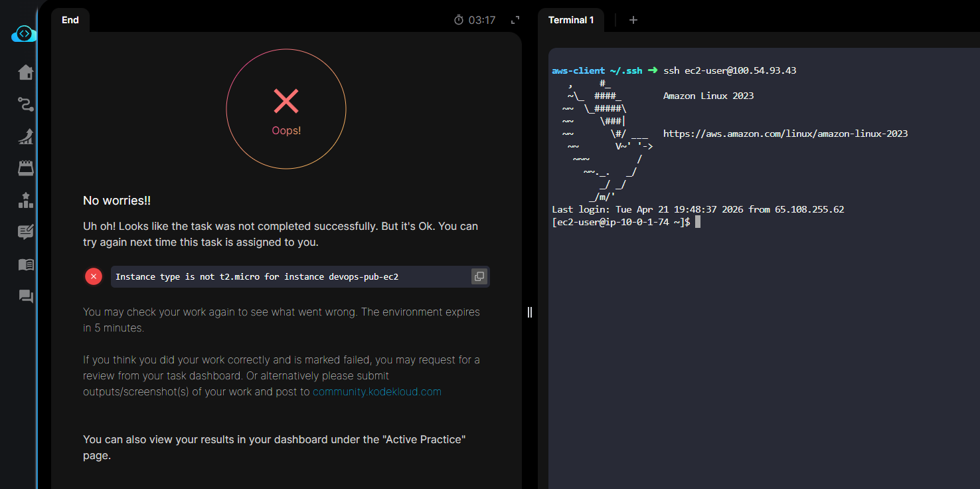The width and height of the screenshot is (980, 489).
Task: Select the End tab
Action: tap(70, 20)
